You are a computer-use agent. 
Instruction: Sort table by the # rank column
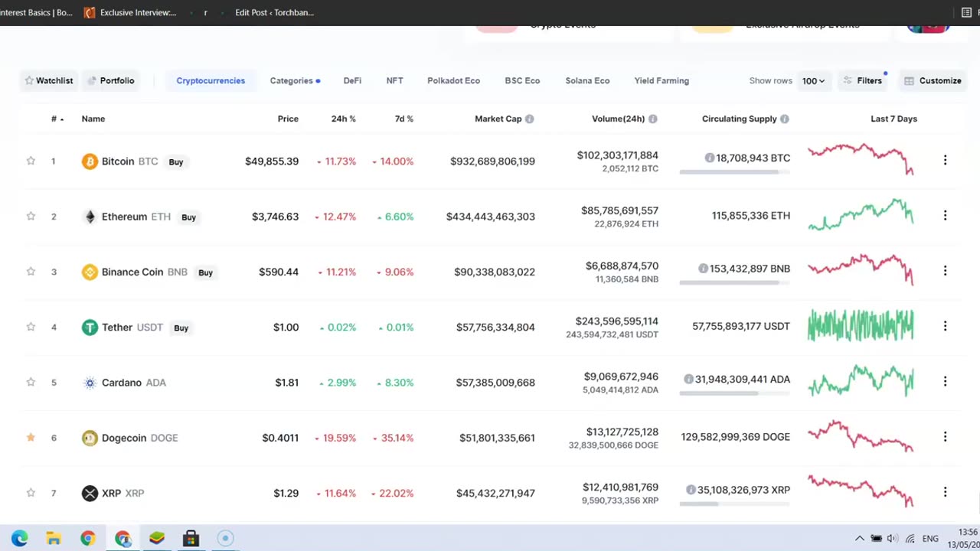point(57,119)
